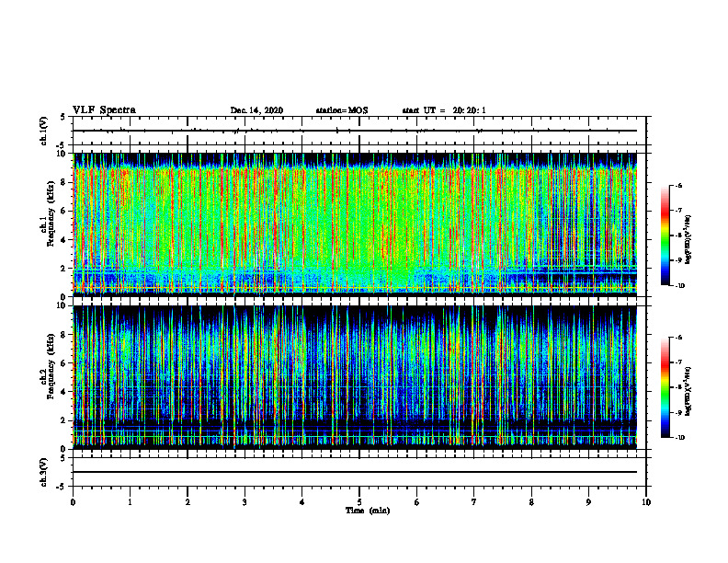Click the ch.1 spectrogram color scale bar
Viewport: 728px width, 563px height.
pyautogui.click(x=665, y=236)
